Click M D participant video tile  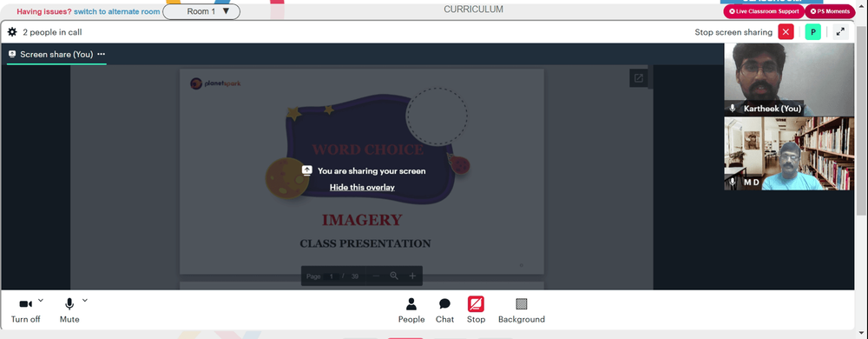tap(789, 154)
